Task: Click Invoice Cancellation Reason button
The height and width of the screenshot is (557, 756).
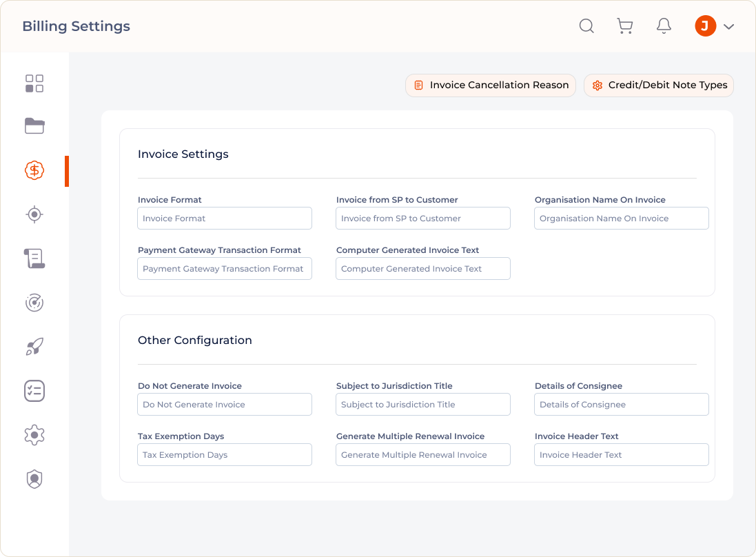Action: point(491,85)
